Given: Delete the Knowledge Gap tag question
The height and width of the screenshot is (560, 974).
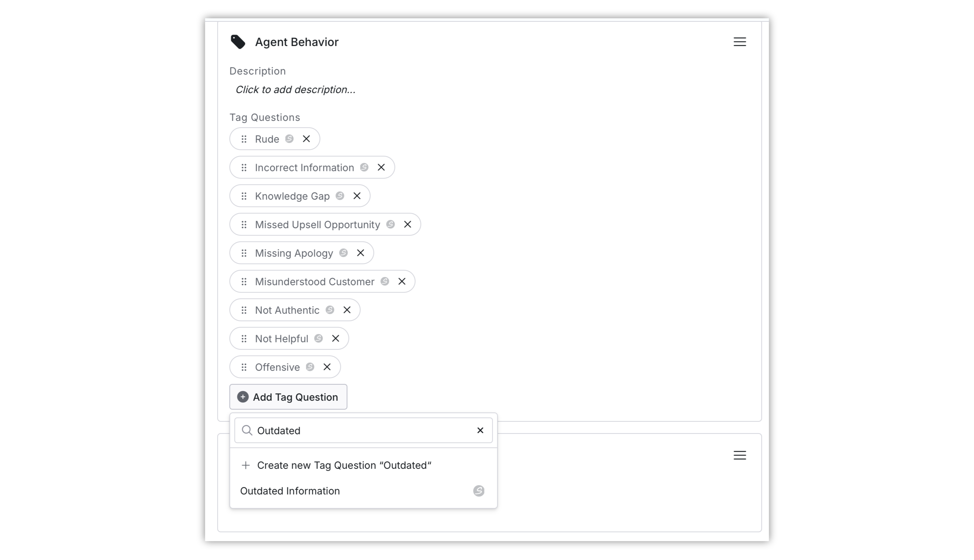Looking at the screenshot, I should coord(357,196).
